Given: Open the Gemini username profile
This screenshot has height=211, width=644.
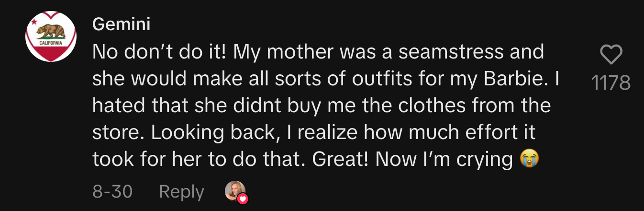Looking at the screenshot, I should click(x=122, y=23).
